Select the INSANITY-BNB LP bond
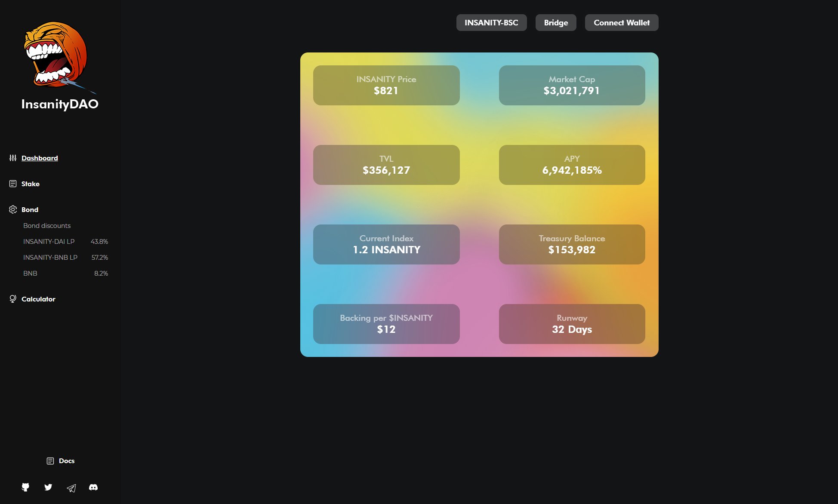838x504 pixels. pyautogui.click(x=50, y=258)
